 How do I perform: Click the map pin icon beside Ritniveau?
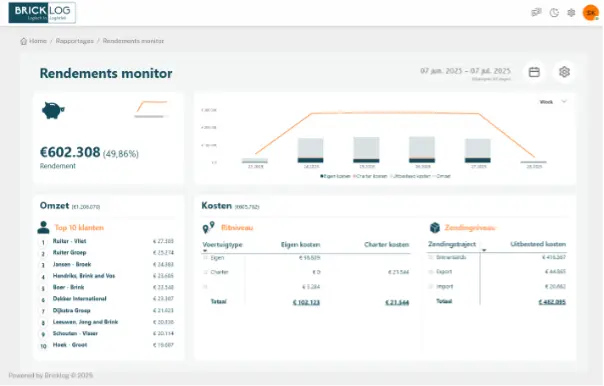208,228
